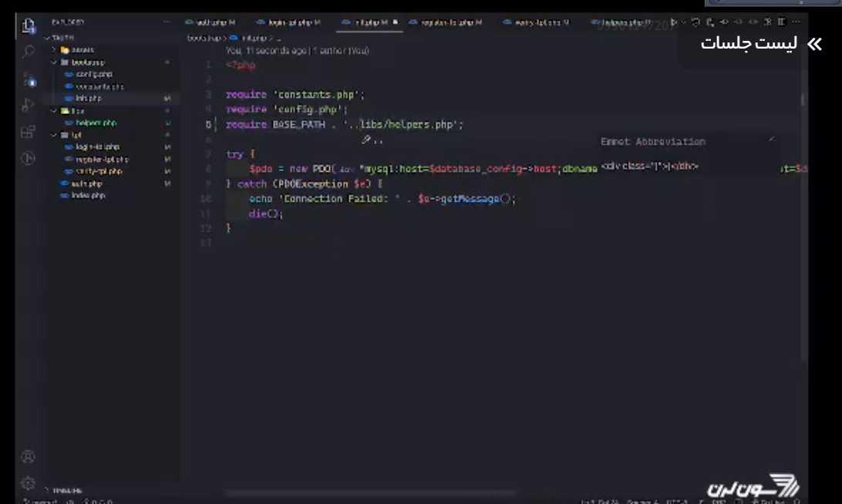
Task: Click the $pdo variable on line 8
Action: [261, 169]
